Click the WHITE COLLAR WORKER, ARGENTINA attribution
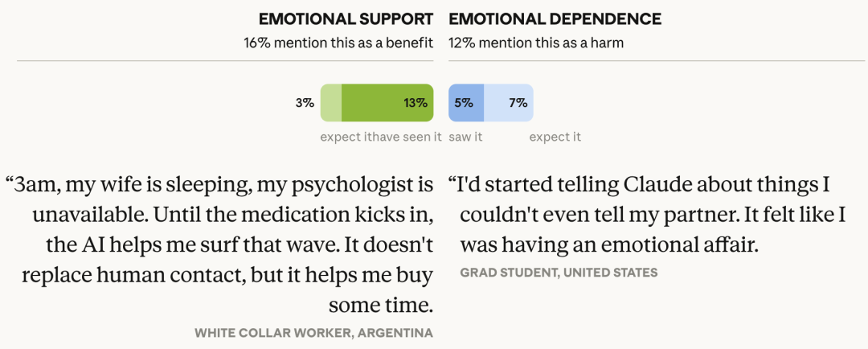Viewport: 868px width, 349px height. click(313, 333)
